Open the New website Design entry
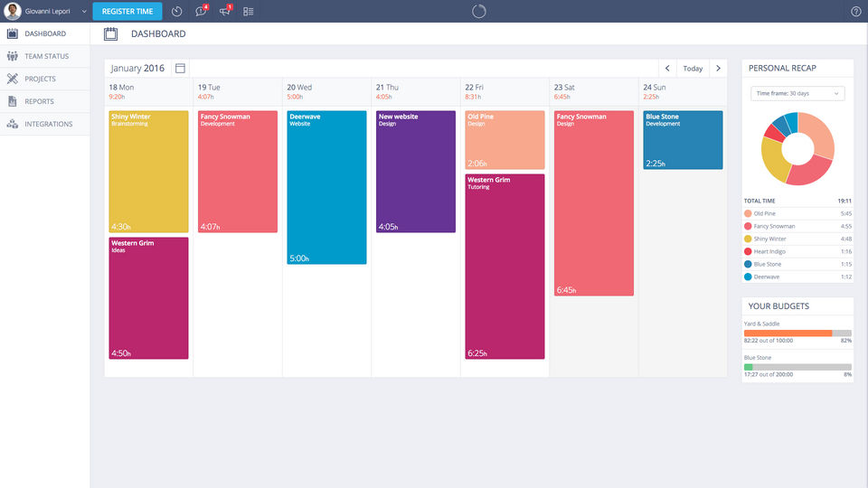 point(416,172)
